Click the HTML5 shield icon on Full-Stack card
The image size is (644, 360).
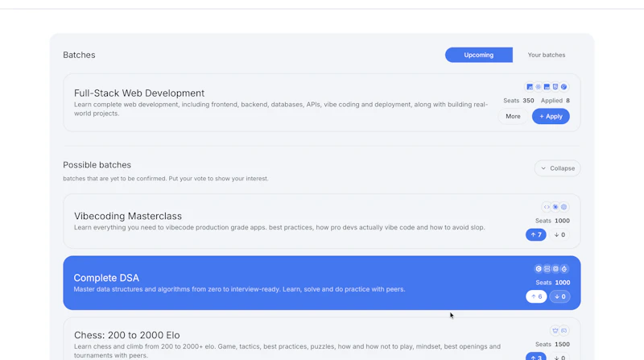click(x=555, y=87)
